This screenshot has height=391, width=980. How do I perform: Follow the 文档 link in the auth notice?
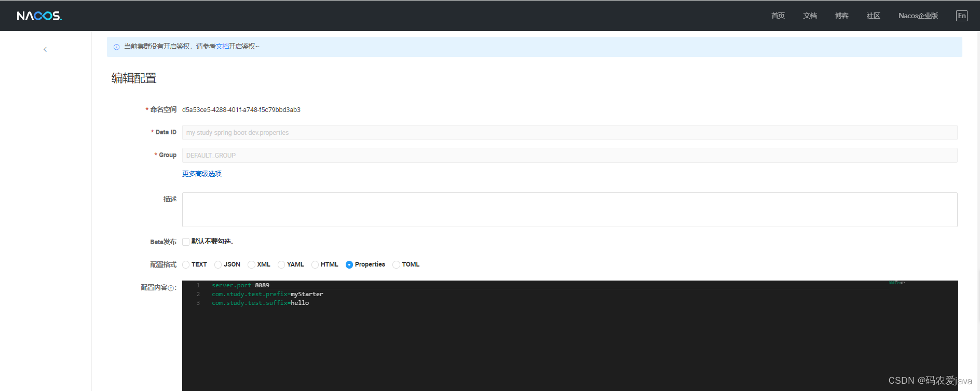click(x=222, y=46)
